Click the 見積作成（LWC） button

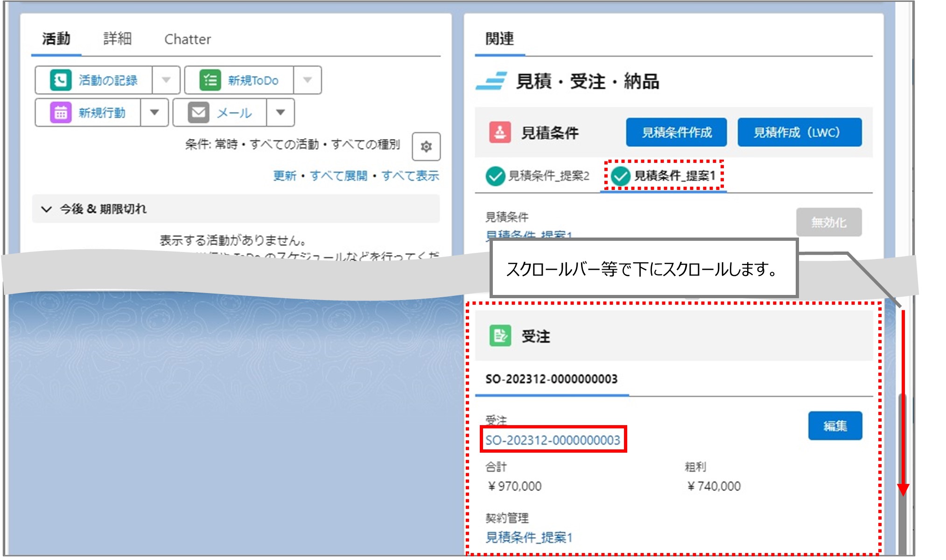point(799,133)
